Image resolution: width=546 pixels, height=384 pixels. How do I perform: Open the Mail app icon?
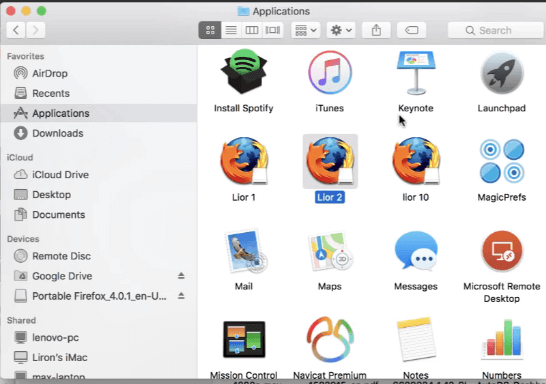point(246,251)
